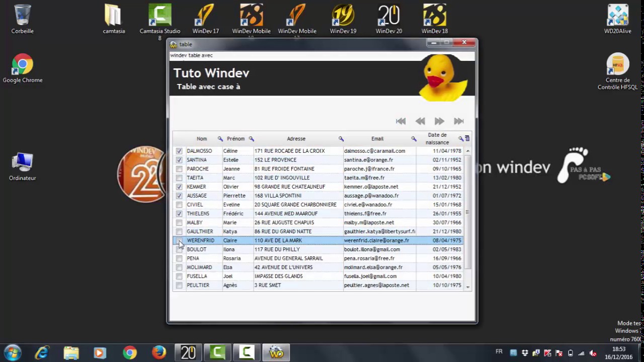Open the search magnifier in the Nom column
The width and height of the screenshot is (644, 362).
(220, 139)
